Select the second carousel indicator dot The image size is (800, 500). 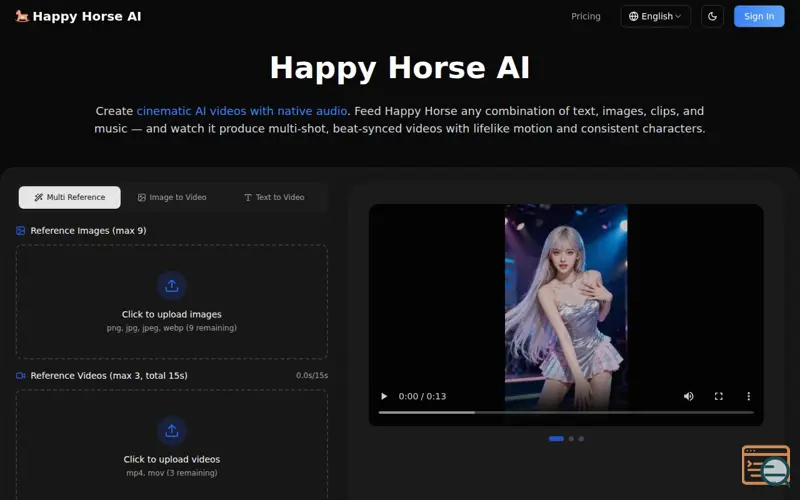tap(571, 439)
